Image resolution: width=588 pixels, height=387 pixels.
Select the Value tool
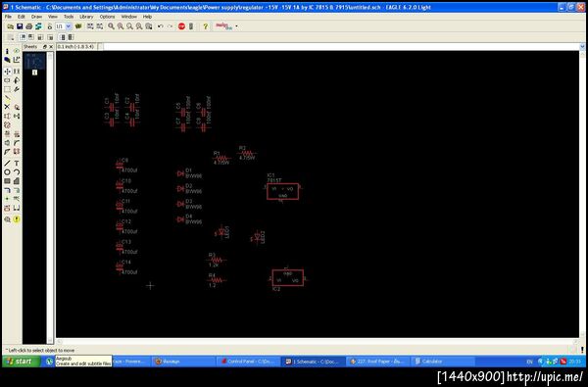coord(17,134)
